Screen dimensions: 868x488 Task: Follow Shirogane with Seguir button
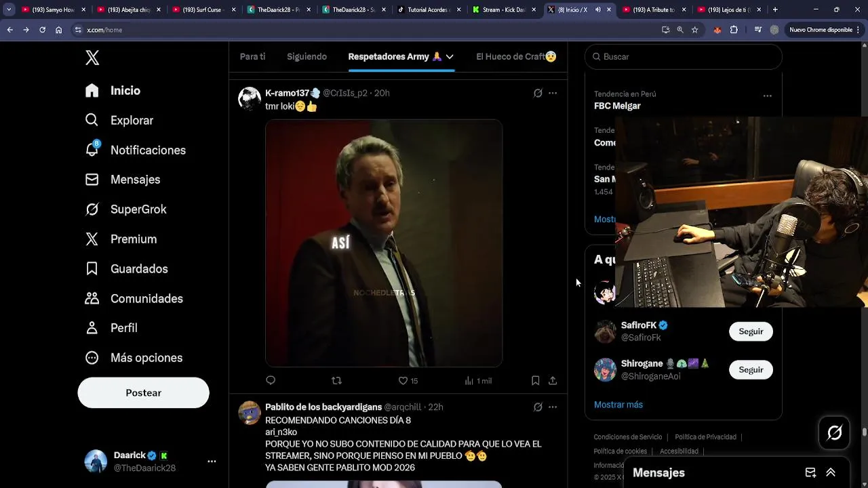pyautogui.click(x=751, y=370)
